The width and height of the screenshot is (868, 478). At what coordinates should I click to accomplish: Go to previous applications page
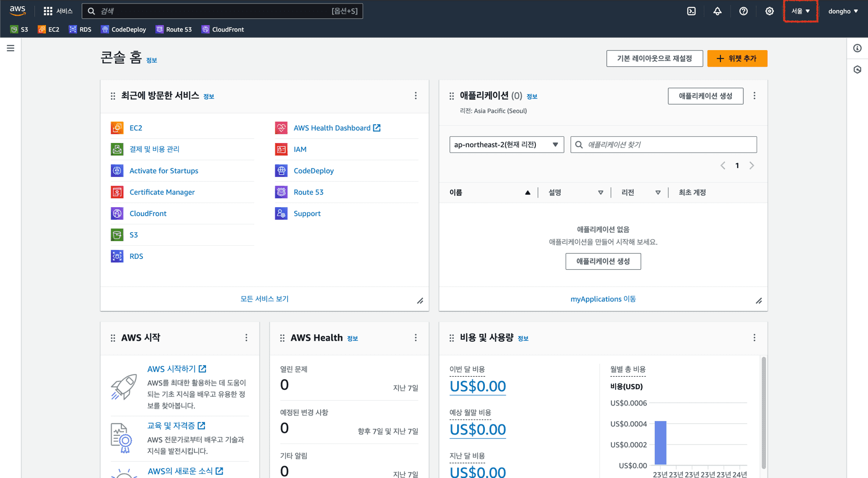(723, 165)
